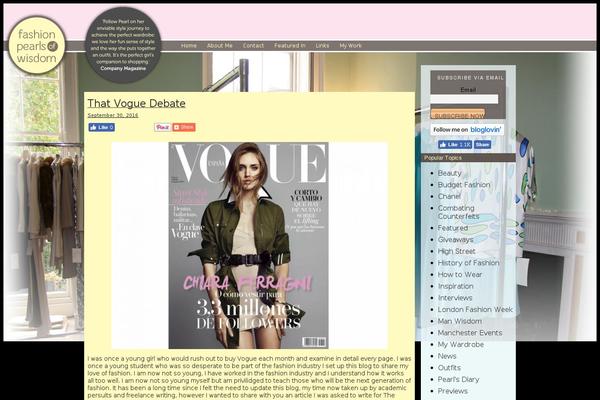Open the Manchester Events topic
Screen dimensions: 600x400
click(x=470, y=333)
